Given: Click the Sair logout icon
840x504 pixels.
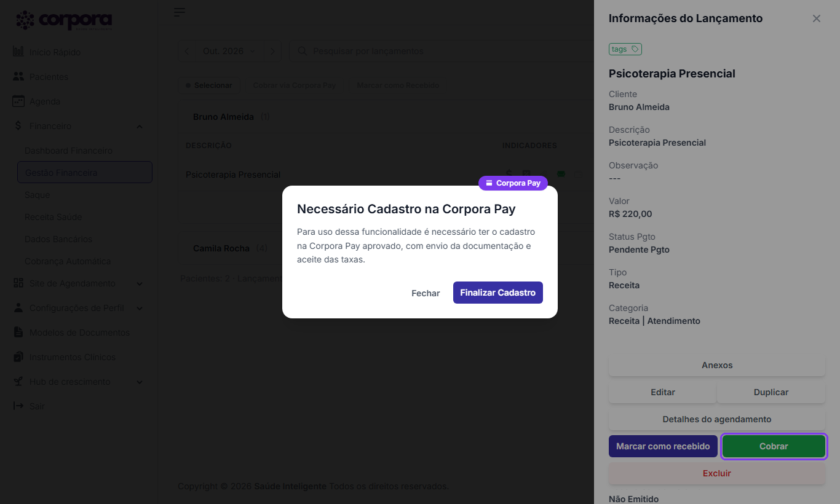Looking at the screenshot, I should (18, 406).
